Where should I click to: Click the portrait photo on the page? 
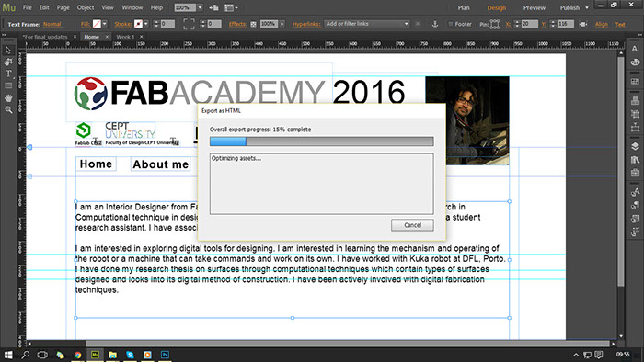click(x=467, y=120)
